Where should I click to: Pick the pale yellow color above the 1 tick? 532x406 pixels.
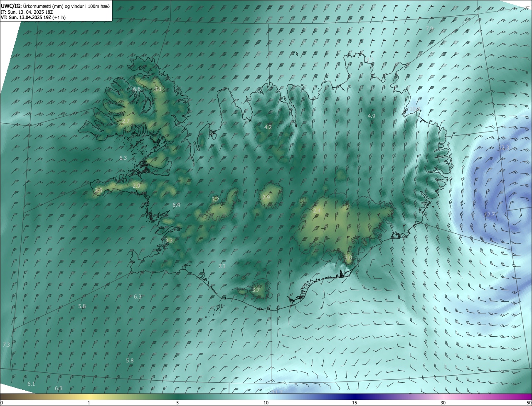coord(89,396)
